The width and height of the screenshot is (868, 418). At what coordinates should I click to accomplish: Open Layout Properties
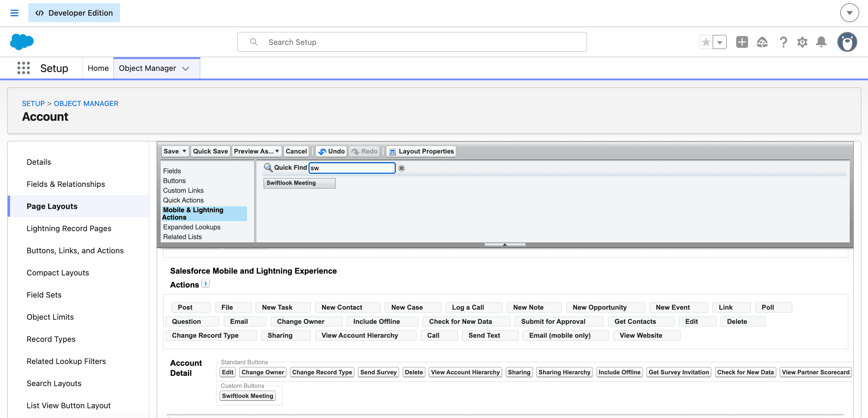pyautogui.click(x=421, y=151)
